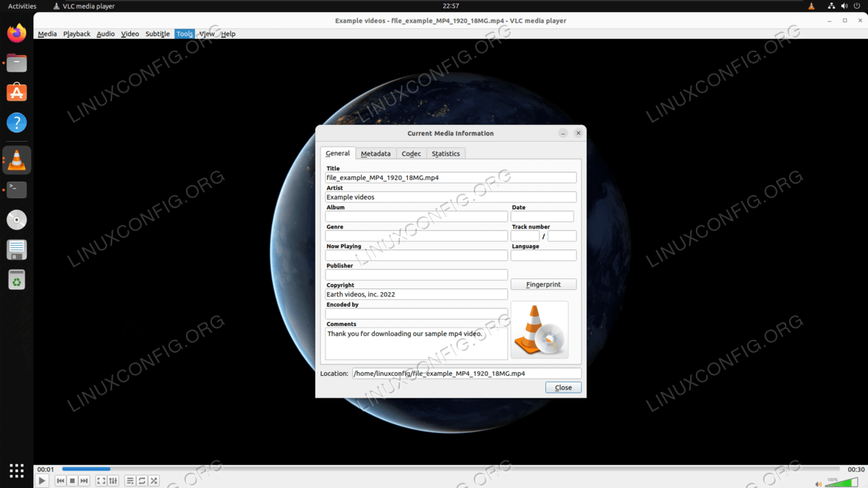Click the Play button in VLC controls

tap(42, 481)
